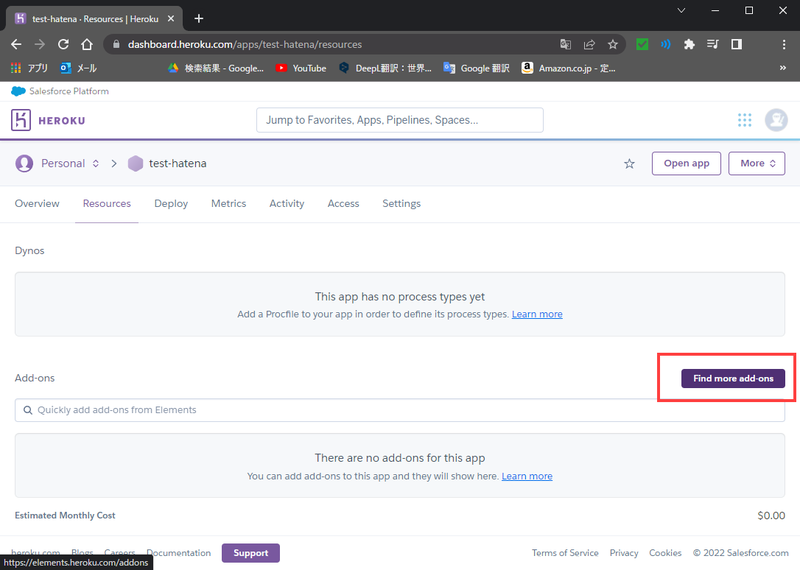This screenshot has width=800, height=570.
Task: Open the メール Outlook bookmark
Action: pyautogui.click(x=78, y=68)
